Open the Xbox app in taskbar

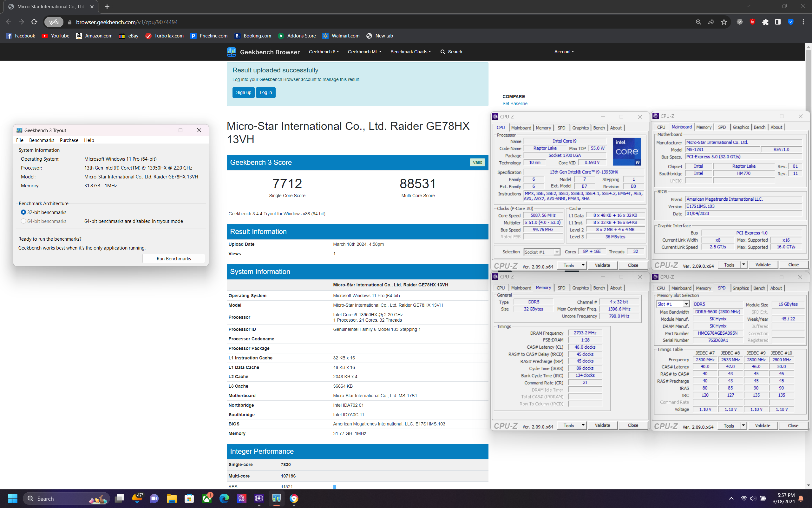(207, 498)
